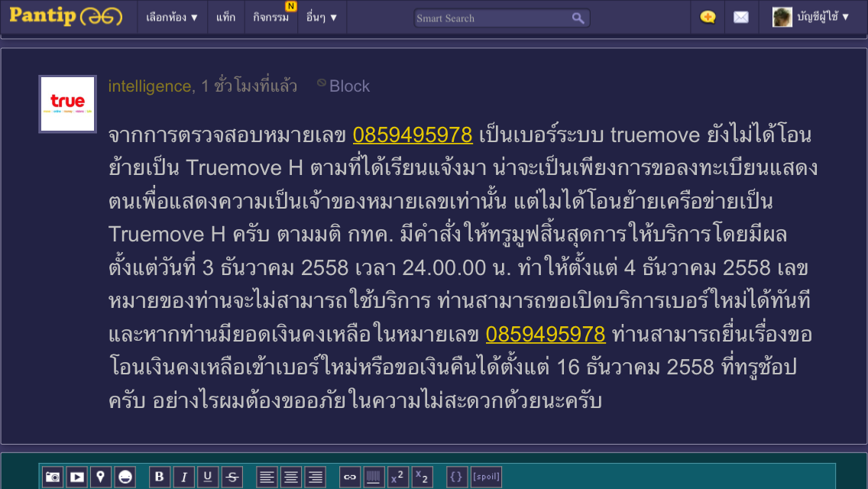Toggle superscript formatting
This screenshot has width=868, height=489.
397,477
